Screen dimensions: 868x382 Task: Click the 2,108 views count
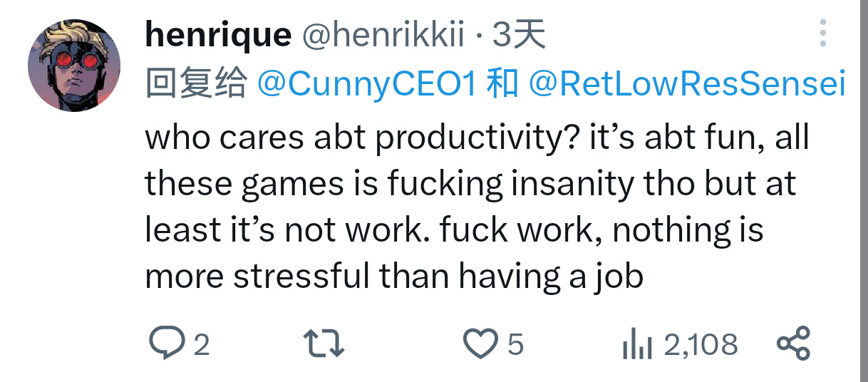(701, 346)
